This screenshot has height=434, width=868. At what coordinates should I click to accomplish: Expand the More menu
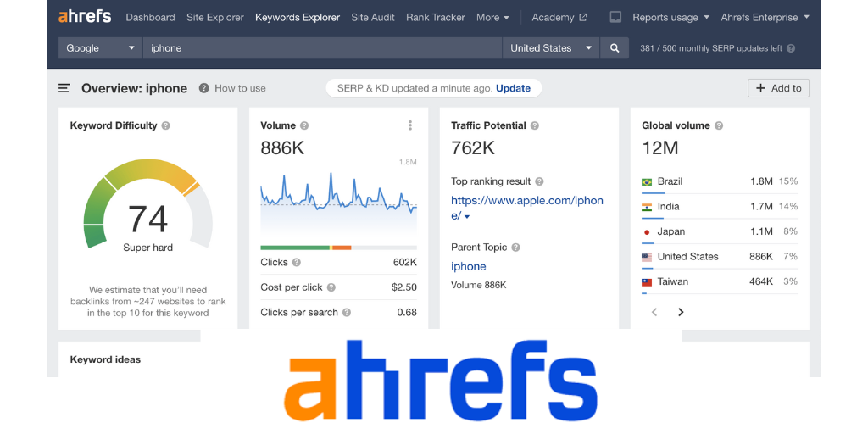click(x=492, y=17)
